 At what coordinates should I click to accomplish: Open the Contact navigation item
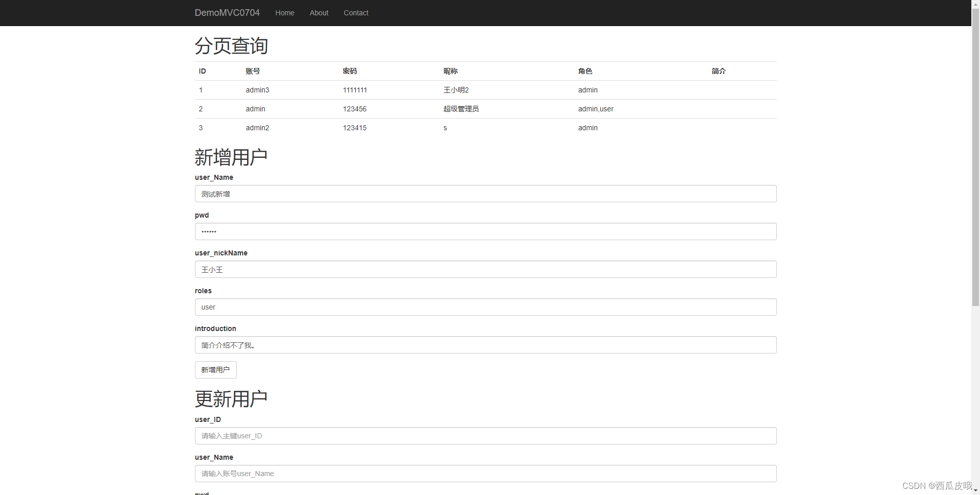pos(355,13)
